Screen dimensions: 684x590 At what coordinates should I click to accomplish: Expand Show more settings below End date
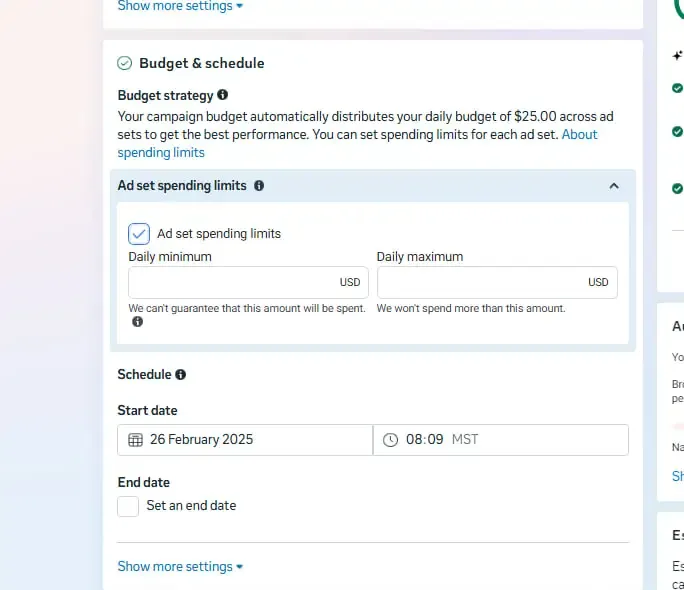coord(180,567)
